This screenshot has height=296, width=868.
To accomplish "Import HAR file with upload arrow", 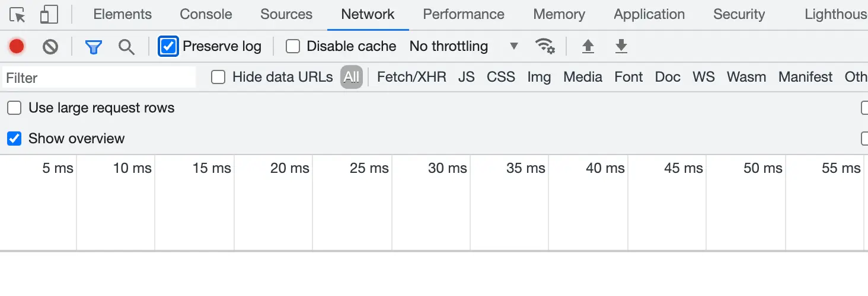I will [x=588, y=46].
